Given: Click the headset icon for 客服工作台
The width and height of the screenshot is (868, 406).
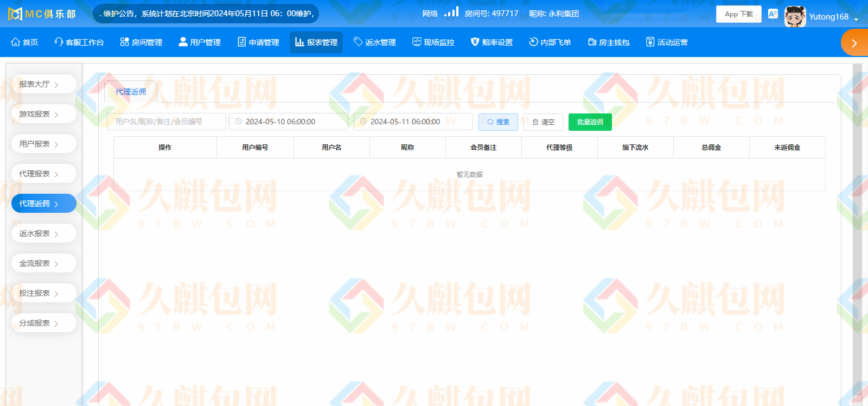Looking at the screenshot, I should point(59,42).
